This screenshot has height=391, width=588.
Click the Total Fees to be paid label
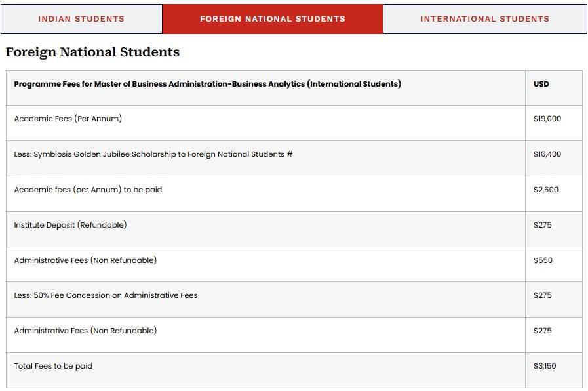(x=53, y=366)
